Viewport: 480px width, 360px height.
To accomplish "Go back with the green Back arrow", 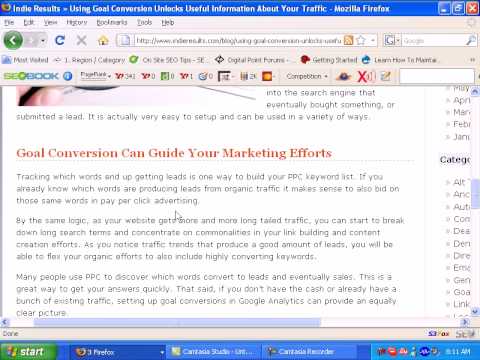I will 13,40.
